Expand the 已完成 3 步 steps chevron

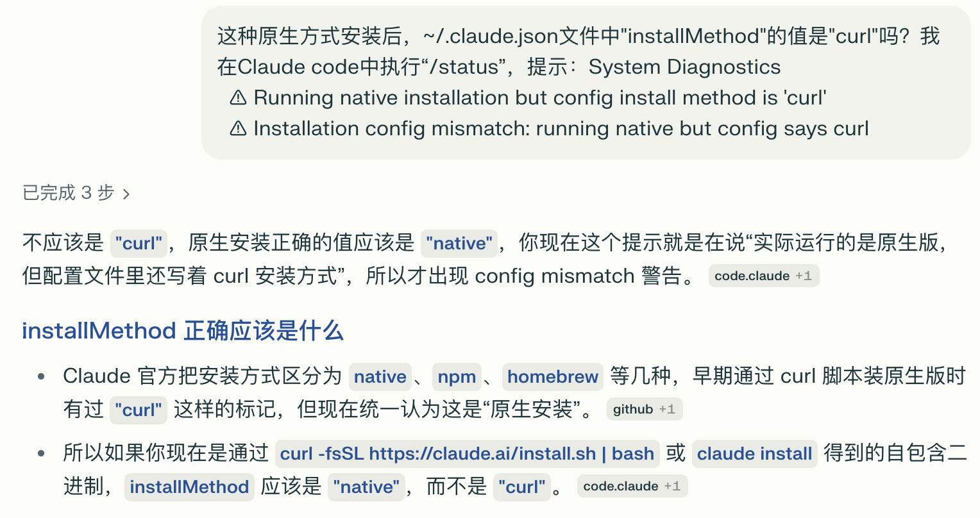(126, 194)
